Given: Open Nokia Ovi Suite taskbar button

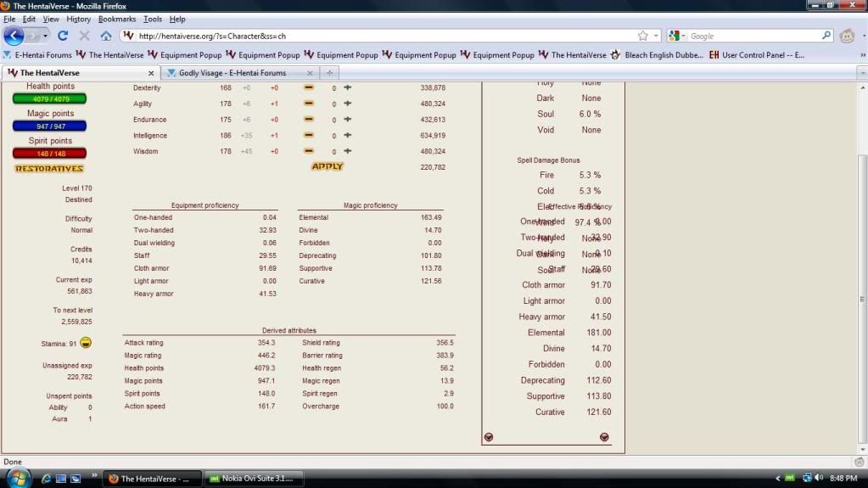Looking at the screenshot, I should 254,479.
